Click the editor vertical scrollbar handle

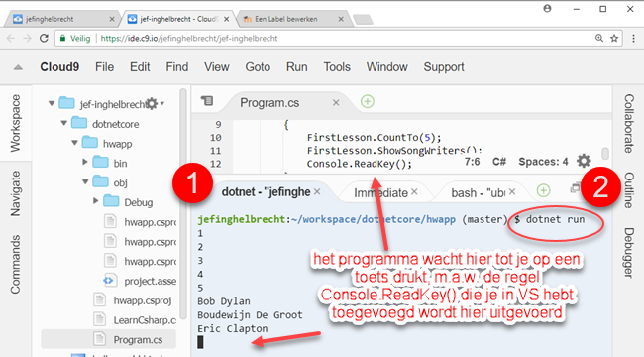[605, 154]
